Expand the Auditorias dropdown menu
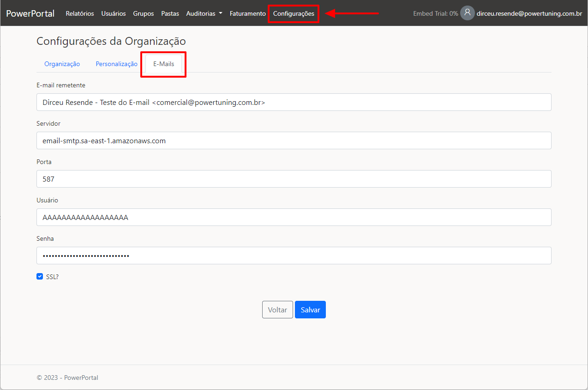 (204, 13)
